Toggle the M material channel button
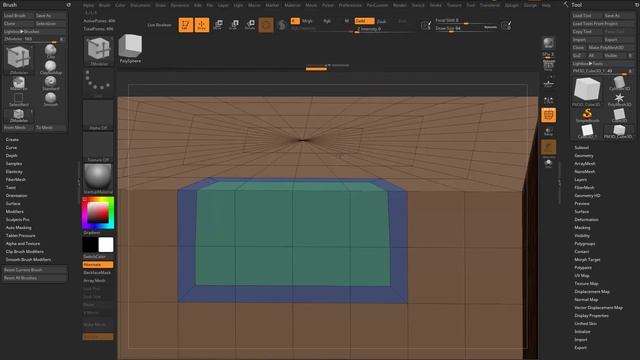This screenshot has height=360, width=640. pyautogui.click(x=347, y=21)
